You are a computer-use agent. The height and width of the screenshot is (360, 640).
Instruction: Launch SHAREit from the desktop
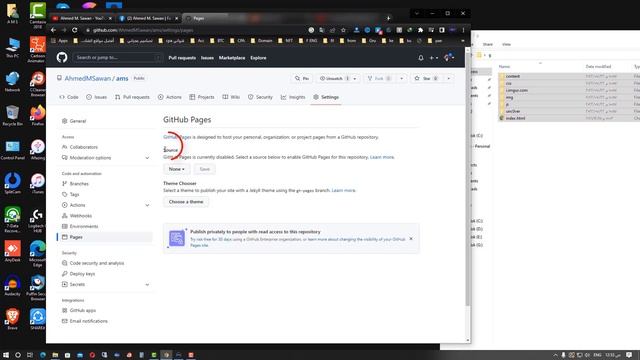[38, 319]
